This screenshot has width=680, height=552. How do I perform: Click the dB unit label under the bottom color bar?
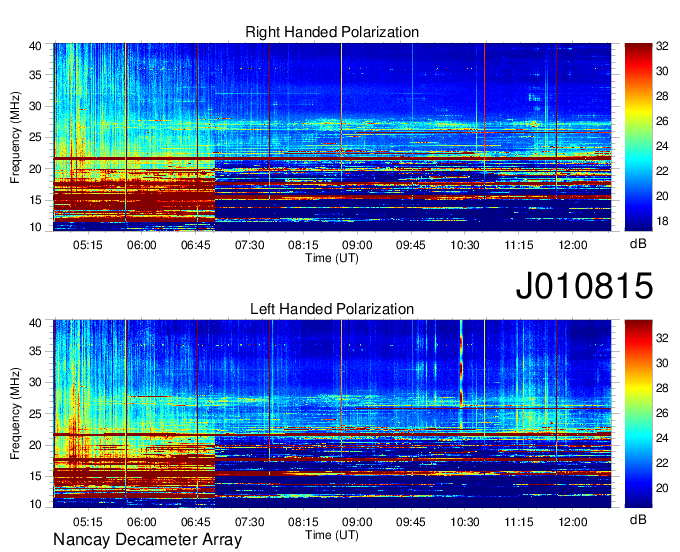(x=638, y=519)
